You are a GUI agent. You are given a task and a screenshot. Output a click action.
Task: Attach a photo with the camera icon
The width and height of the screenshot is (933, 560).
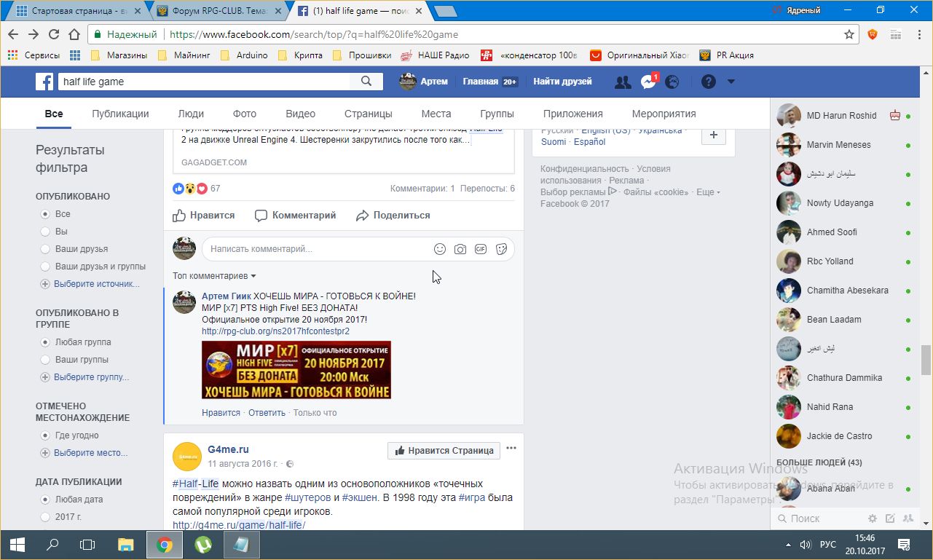pyautogui.click(x=460, y=249)
